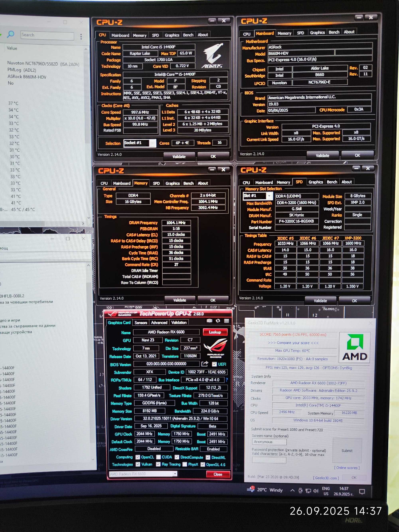
Task: Click Validate in the CPU-Z processor window
Action: pos(179,157)
